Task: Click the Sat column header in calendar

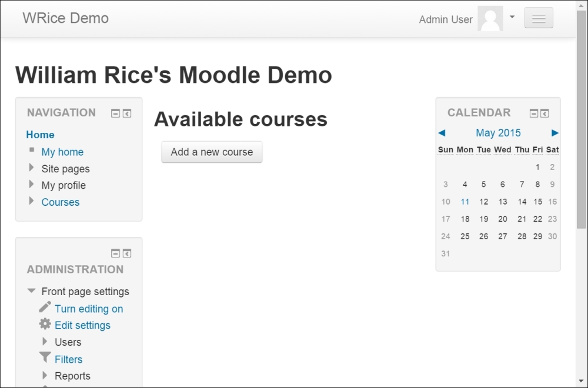Action: pos(552,149)
